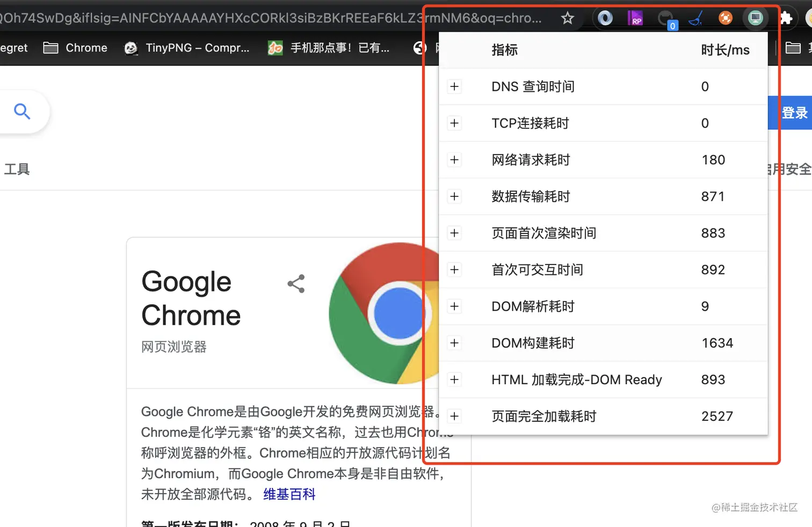The image size is (812, 527).
Task: Open the 手机那点事 bookmark
Action: click(x=329, y=48)
